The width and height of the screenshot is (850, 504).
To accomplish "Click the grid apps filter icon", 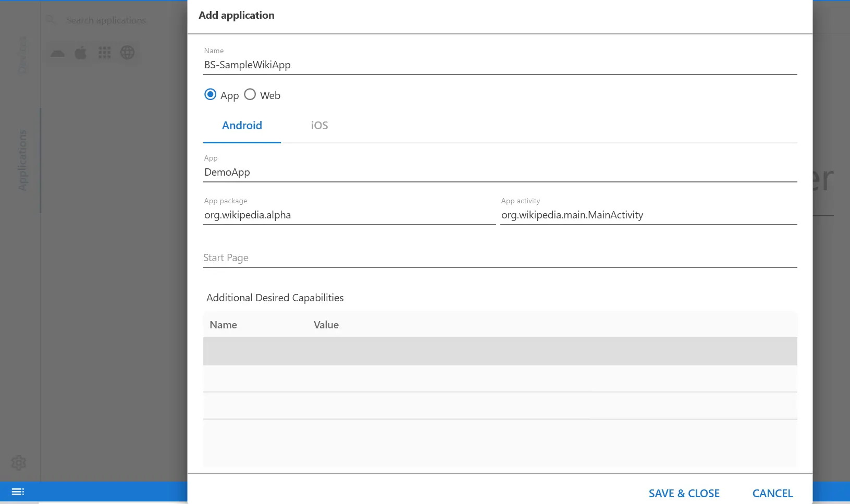I will 105,53.
